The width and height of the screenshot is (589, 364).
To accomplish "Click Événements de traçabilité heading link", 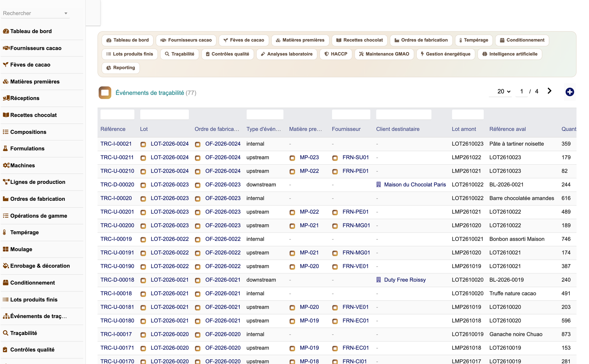I will 150,93.
